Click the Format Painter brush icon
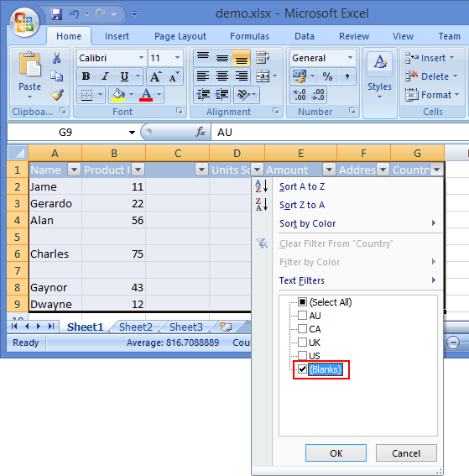The width and height of the screenshot is (469, 476). (57, 95)
